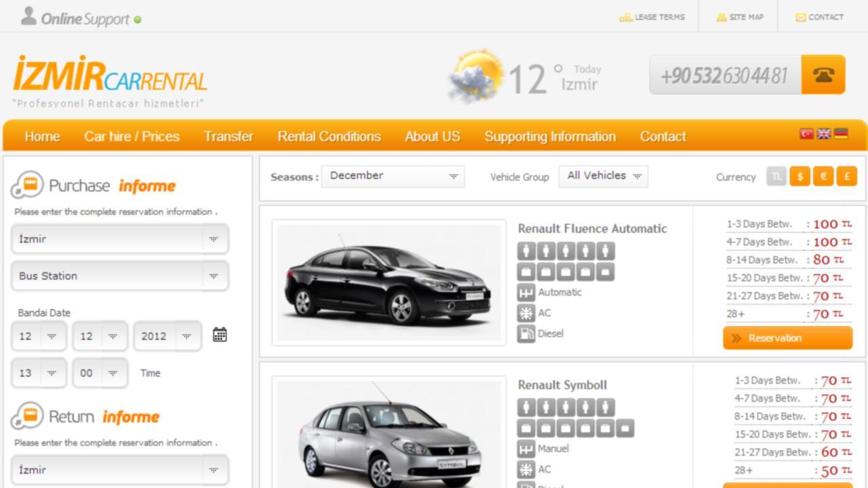Viewport: 868px width, 488px height.
Task: Click the Purchase informe calendar icon
Action: tap(27, 184)
